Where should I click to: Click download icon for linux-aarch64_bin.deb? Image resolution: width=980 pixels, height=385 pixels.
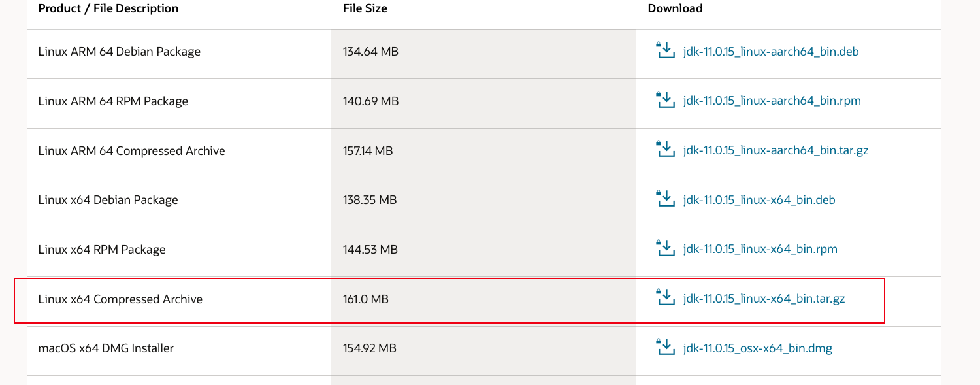coord(664,50)
